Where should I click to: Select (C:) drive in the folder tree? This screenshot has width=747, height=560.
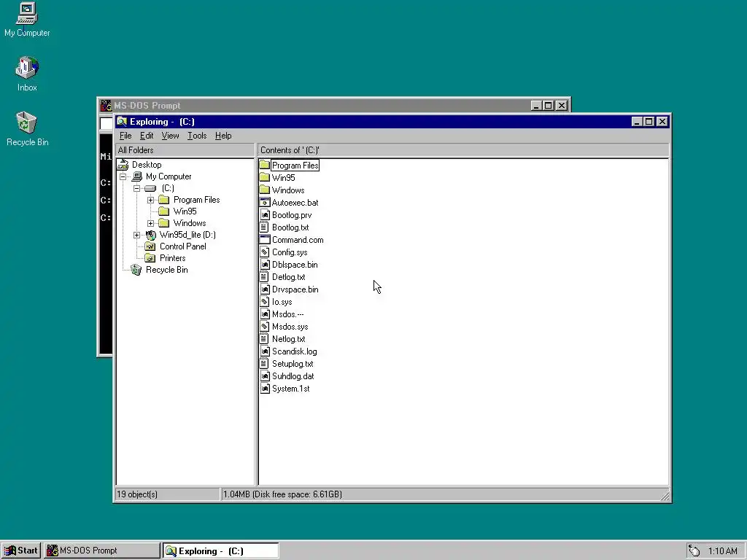tap(168, 188)
